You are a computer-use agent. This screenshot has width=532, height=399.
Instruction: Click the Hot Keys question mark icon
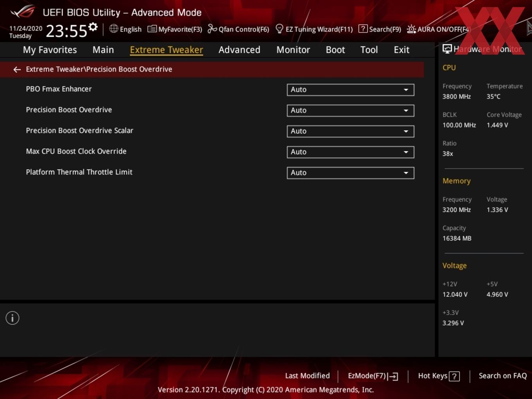tap(454, 376)
